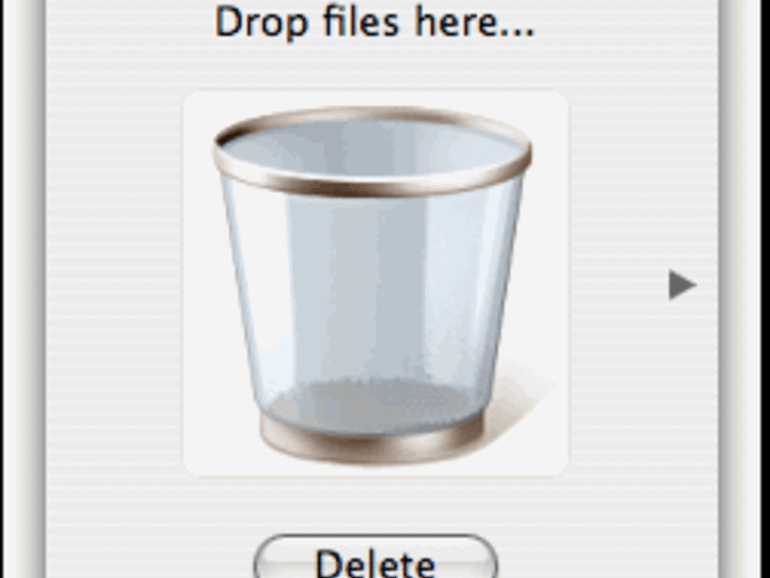The image size is (770, 578).
Task: Click the glass body of the trash can
Action: (372, 295)
